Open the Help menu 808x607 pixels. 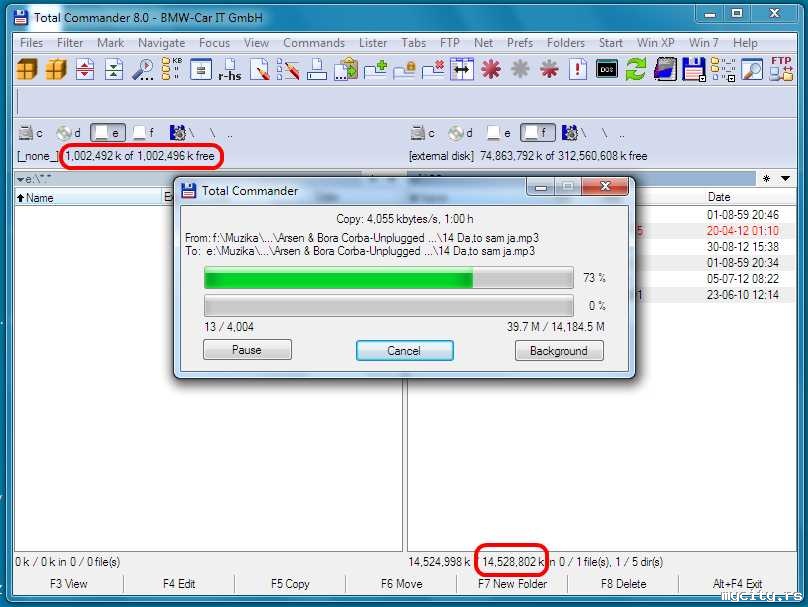tap(745, 43)
